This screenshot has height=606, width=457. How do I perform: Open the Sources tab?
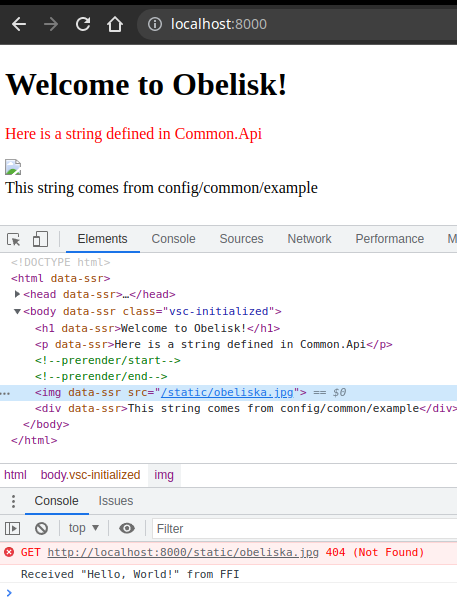242,239
